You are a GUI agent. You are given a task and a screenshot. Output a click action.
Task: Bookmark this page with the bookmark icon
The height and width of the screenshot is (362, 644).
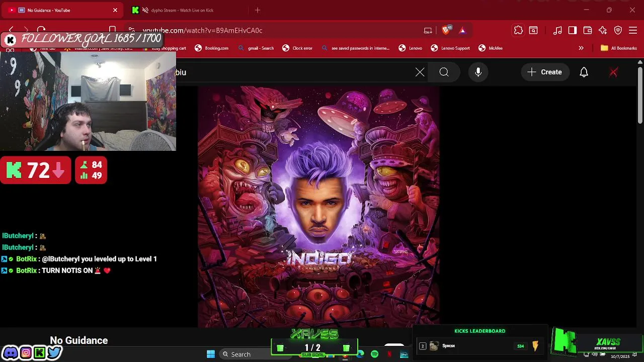113,30
